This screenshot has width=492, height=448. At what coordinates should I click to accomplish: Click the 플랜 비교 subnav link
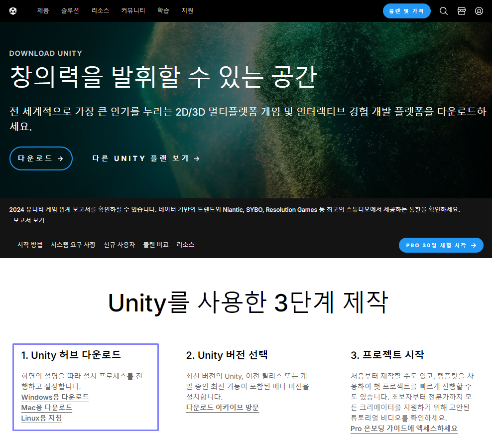click(x=155, y=245)
